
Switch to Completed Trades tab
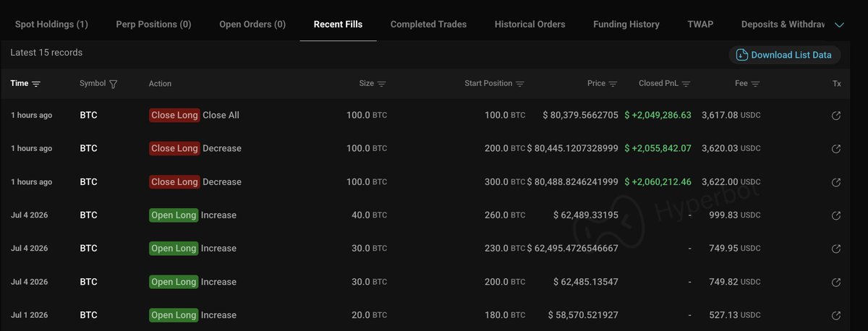428,24
